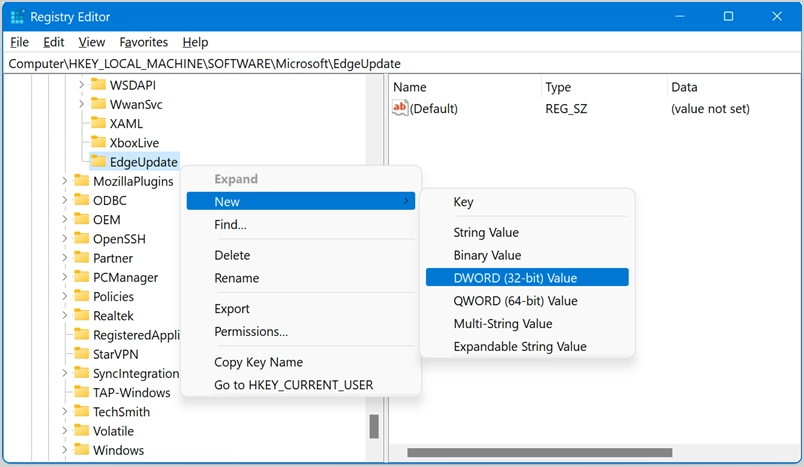Select the XboxLive folder icon

[x=98, y=143]
